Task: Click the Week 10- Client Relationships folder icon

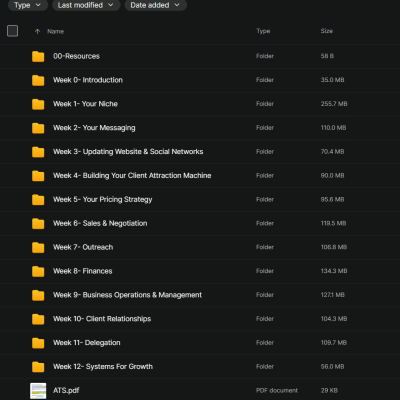Action: point(38,319)
